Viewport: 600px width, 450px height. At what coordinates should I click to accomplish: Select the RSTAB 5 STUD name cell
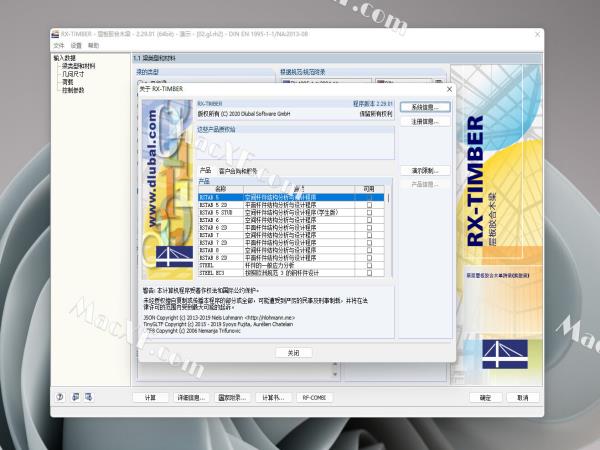click(221, 212)
